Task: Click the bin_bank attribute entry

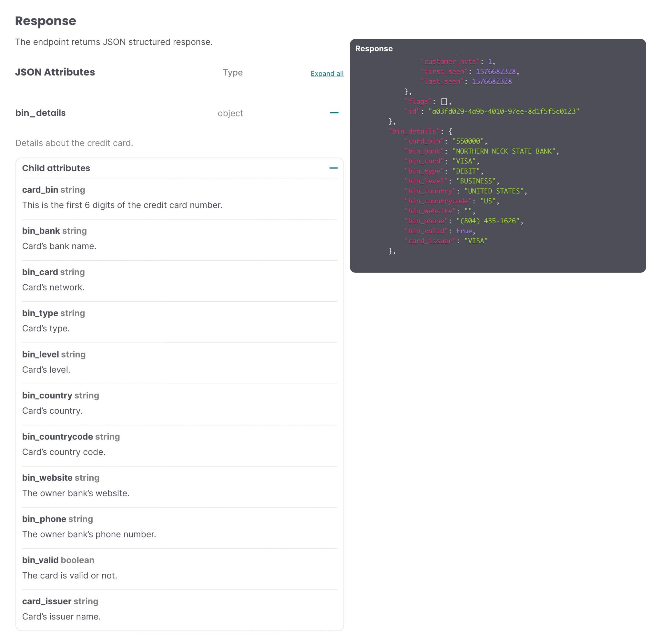Action: click(41, 231)
